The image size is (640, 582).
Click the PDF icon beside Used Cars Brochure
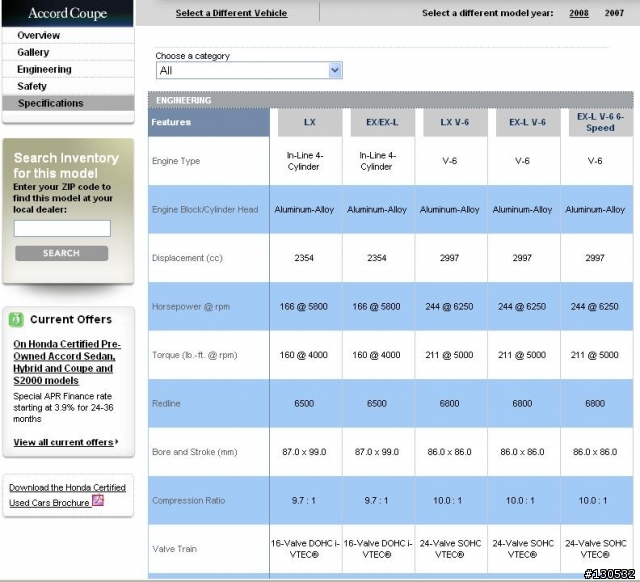click(x=98, y=500)
